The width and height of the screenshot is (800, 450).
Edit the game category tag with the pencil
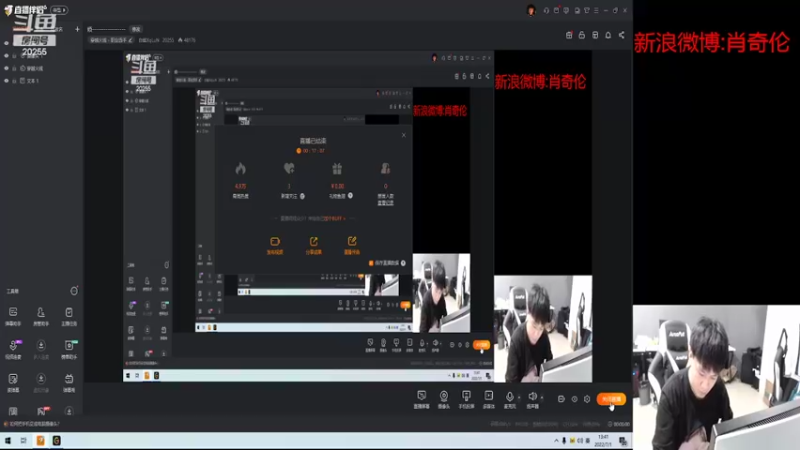[131, 40]
